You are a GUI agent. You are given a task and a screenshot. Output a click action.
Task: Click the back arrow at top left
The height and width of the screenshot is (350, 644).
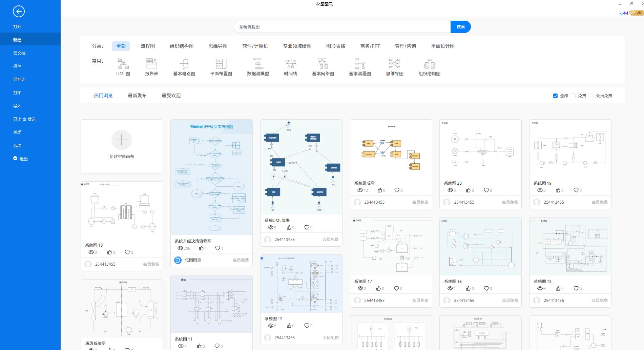click(19, 11)
